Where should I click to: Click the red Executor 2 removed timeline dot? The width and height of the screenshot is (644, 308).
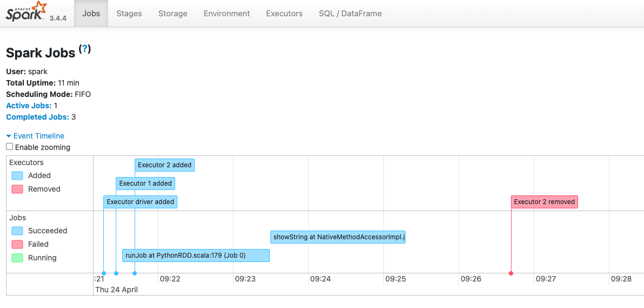coord(511,273)
